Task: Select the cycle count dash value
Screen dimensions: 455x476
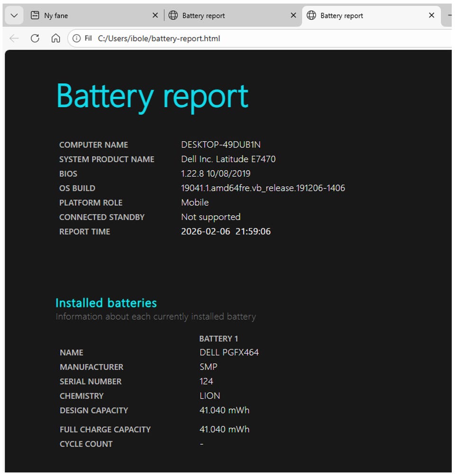Action: 201,444
